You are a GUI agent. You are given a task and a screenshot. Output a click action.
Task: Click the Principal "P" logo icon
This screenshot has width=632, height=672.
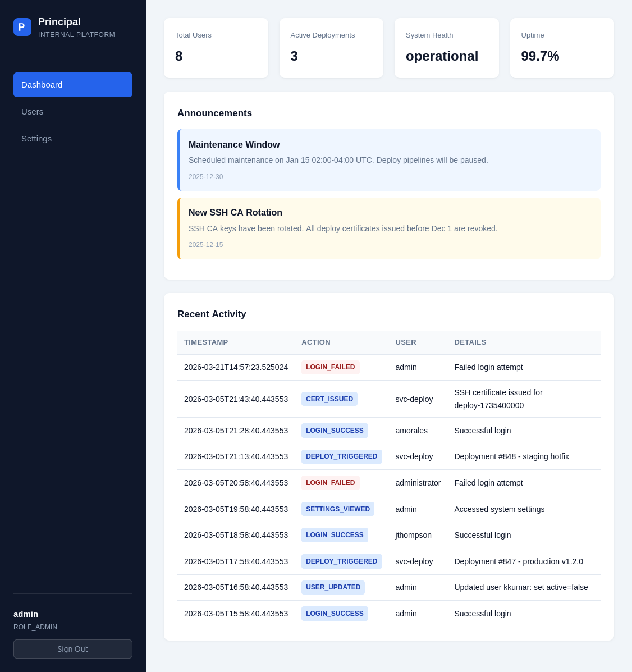(x=22, y=27)
